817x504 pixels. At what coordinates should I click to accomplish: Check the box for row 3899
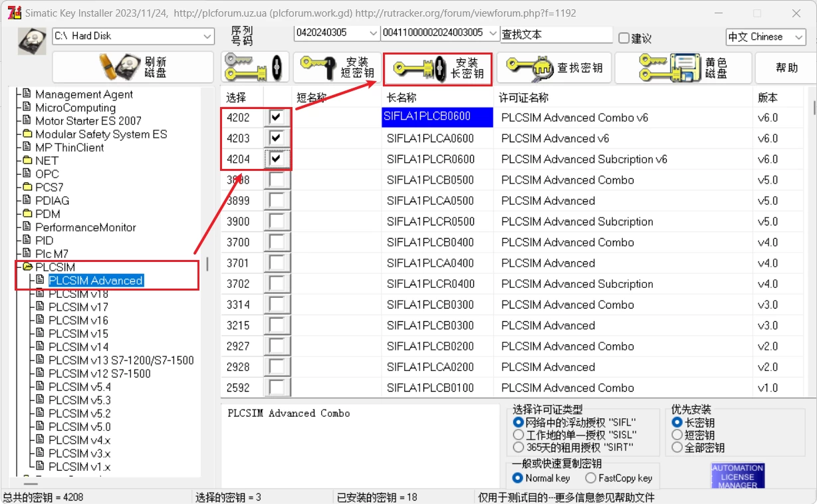[277, 201]
